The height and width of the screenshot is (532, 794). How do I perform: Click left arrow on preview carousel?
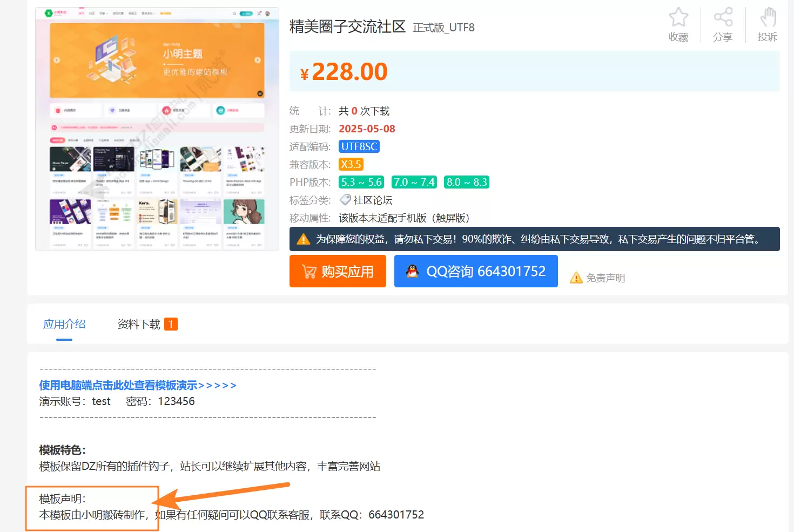57,60
